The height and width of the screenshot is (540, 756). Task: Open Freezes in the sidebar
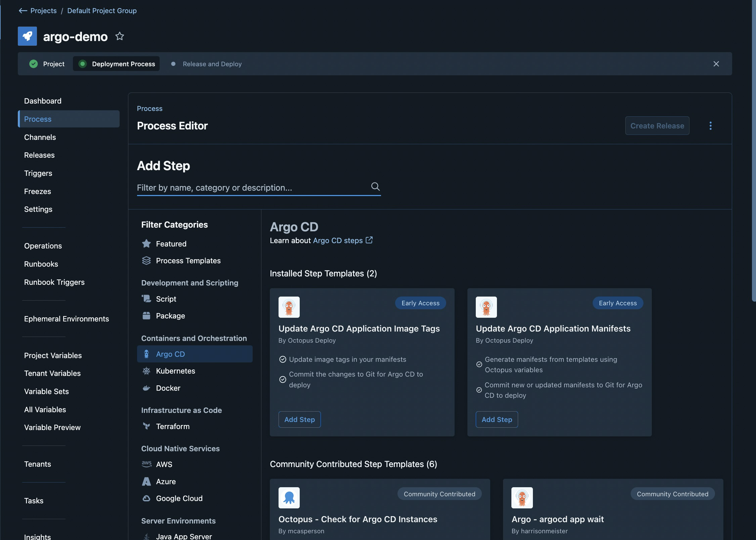click(38, 191)
